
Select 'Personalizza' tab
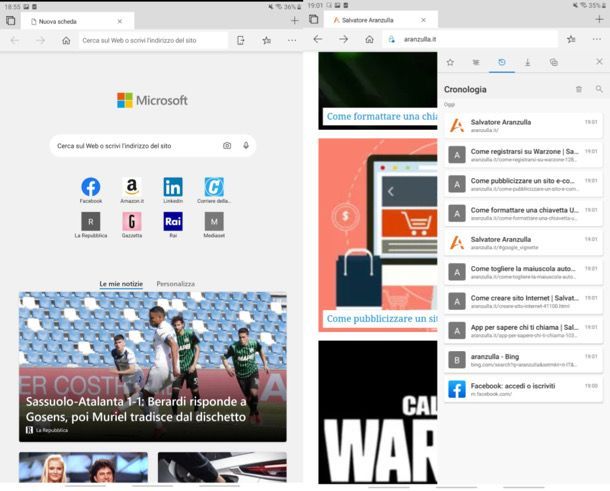click(175, 284)
